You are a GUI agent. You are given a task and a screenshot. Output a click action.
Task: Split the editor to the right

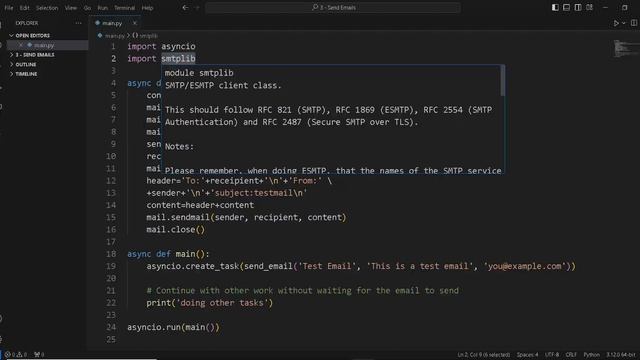tap(634, 23)
